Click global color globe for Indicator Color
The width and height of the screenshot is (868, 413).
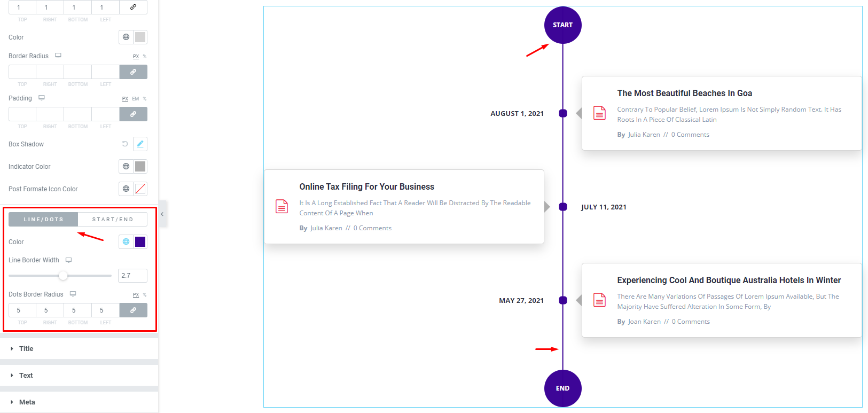pos(126,166)
